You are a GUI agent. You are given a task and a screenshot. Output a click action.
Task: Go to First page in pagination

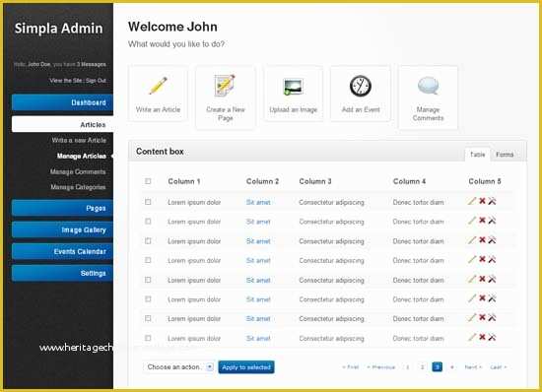pos(351,367)
